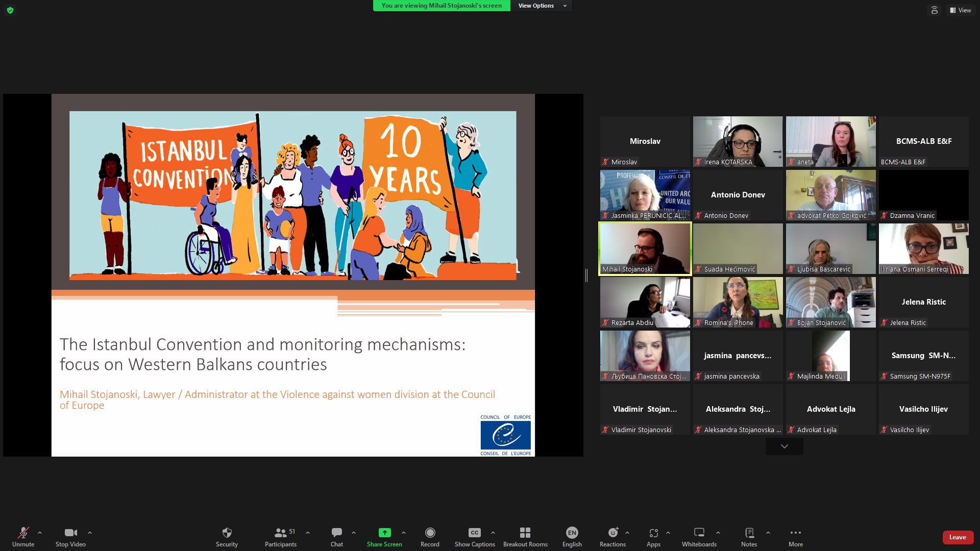980x551 pixels.
Task: Click the shared slide title text
Action: pos(263,354)
